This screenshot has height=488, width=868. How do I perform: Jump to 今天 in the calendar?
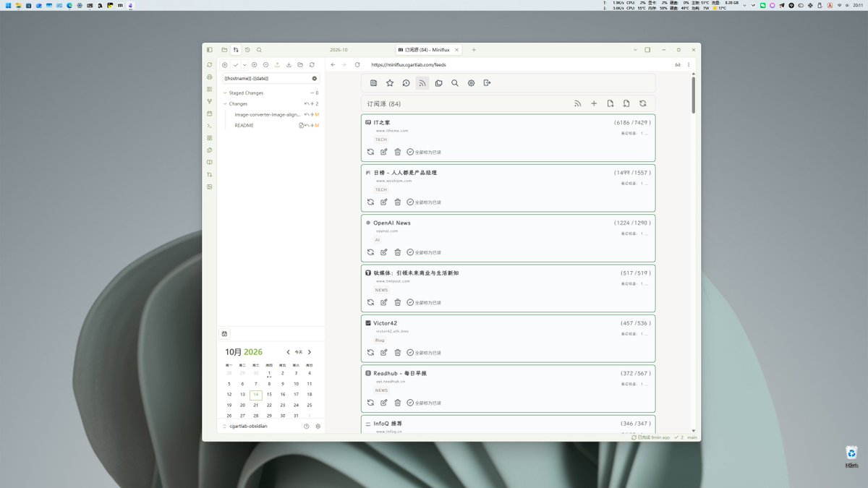(x=299, y=352)
